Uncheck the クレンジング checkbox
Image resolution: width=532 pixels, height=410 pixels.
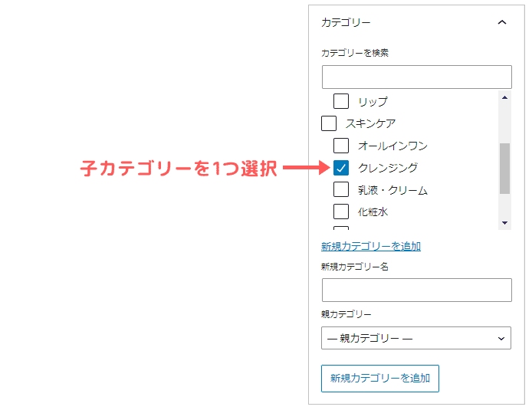tap(341, 168)
